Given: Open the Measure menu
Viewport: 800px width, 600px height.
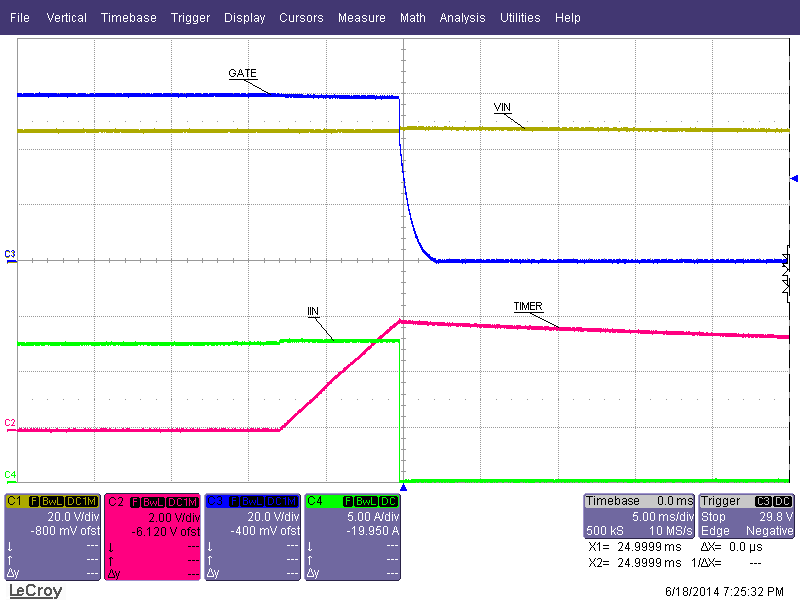Looking at the screenshot, I should click(x=361, y=18).
